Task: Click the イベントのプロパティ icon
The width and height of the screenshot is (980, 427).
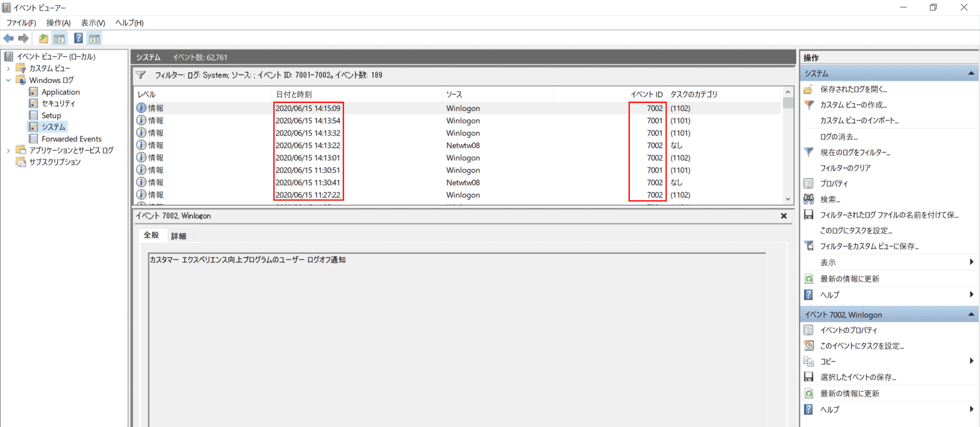Action: click(x=808, y=330)
